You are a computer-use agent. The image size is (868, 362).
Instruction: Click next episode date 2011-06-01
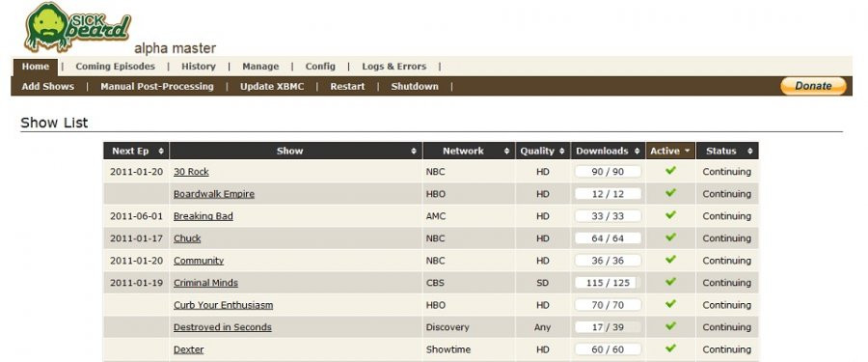(136, 216)
